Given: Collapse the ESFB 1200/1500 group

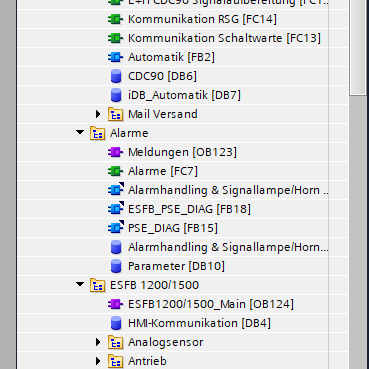Looking at the screenshot, I should click(80, 285).
